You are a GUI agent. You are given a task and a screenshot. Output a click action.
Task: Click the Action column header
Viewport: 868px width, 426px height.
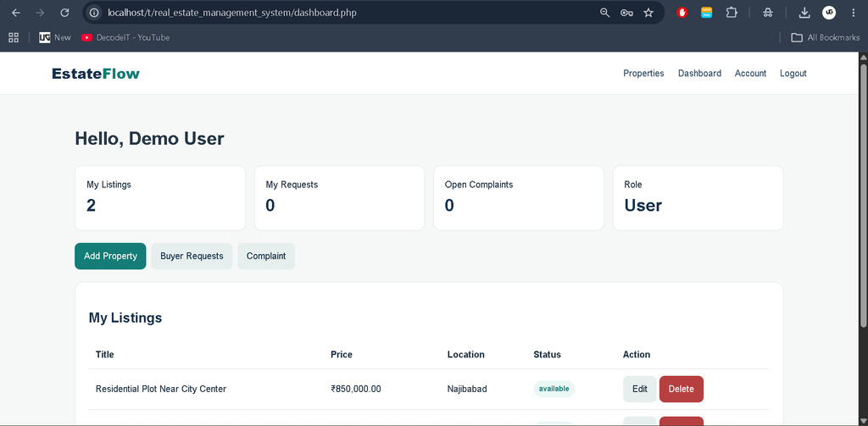point(637,355)
